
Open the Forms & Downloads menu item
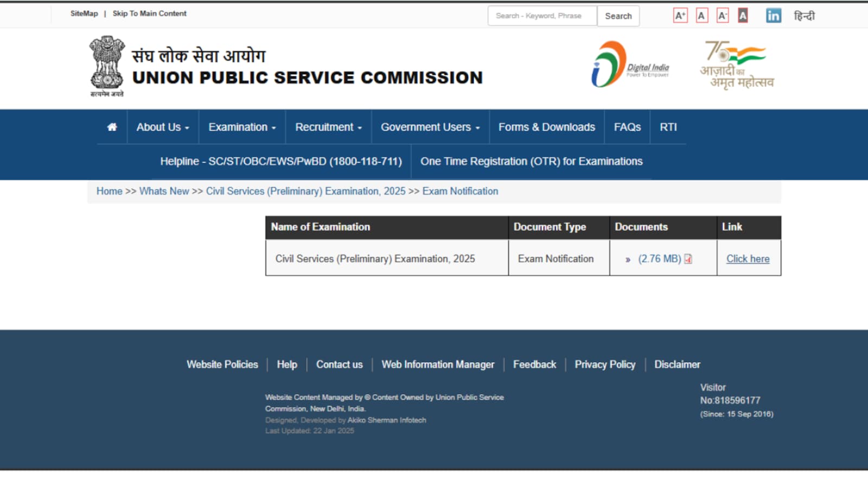pos(546,127)
